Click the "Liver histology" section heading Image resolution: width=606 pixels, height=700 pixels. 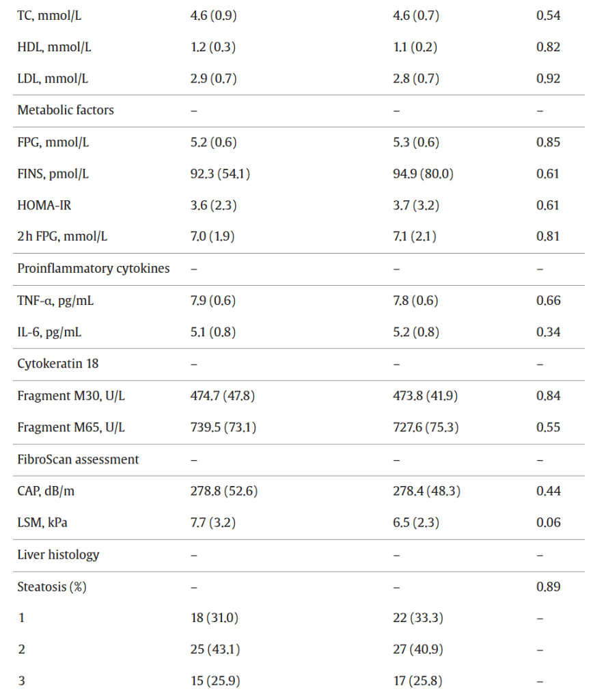(x=58, y=554)
